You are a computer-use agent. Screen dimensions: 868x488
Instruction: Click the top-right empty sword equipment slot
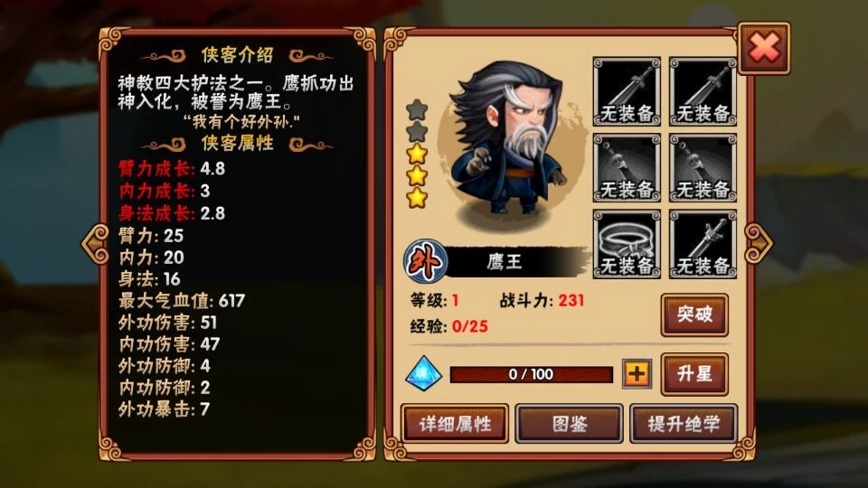coord(703,91)
